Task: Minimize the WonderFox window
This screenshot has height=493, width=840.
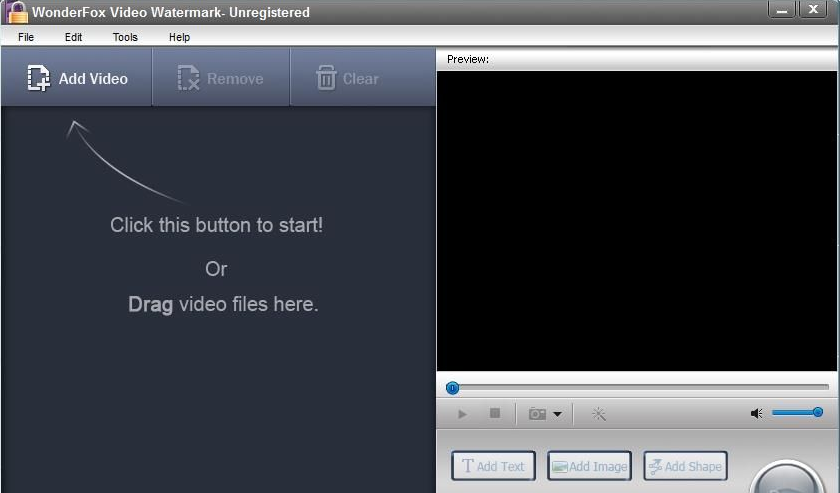Action: (782, 10)
